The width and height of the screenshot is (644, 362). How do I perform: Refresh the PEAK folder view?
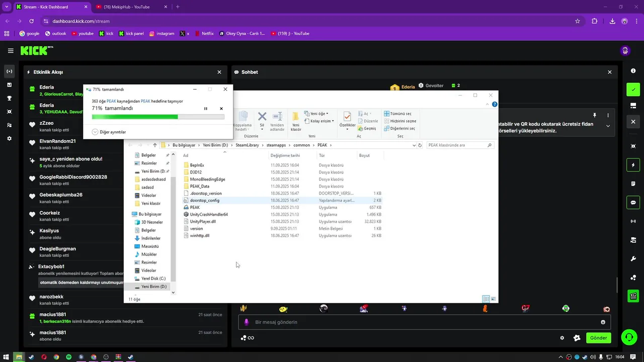pos(420,145)
